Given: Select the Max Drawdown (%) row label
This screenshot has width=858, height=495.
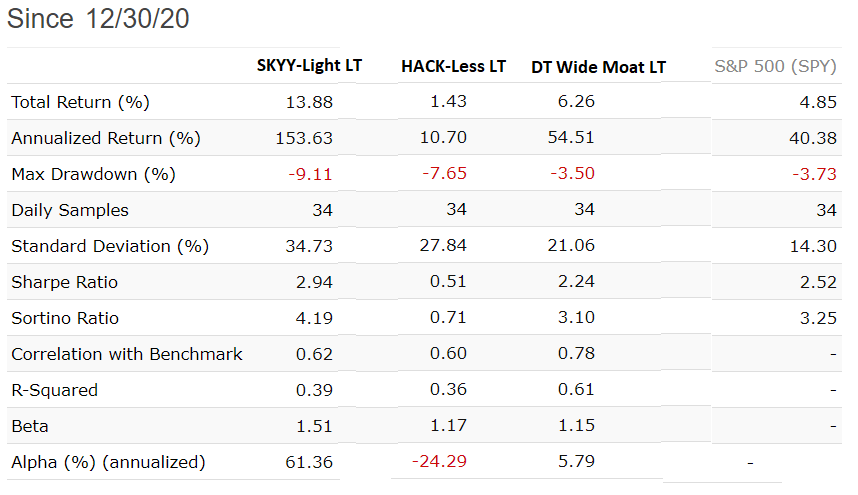Looking at the screenshot, I should click(x=93, y=174).
